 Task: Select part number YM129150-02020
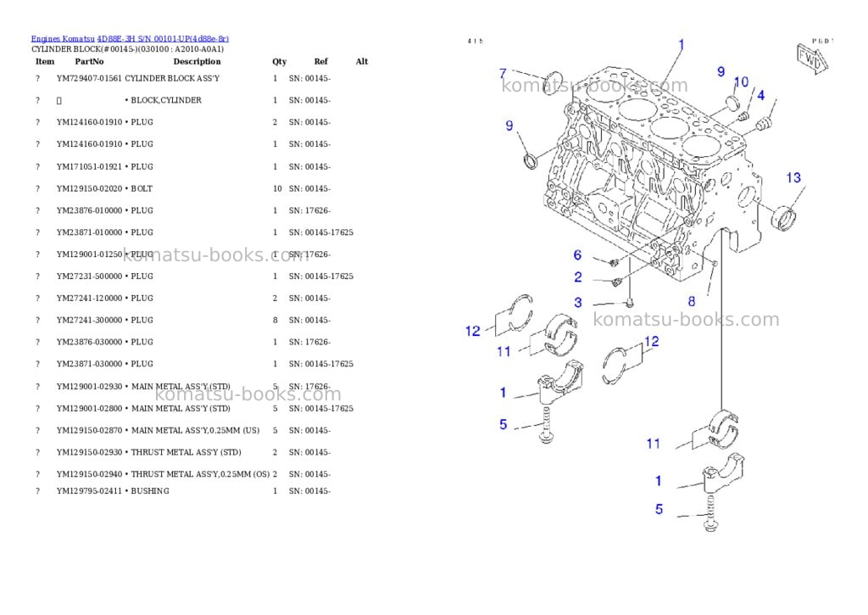[89, 188]
